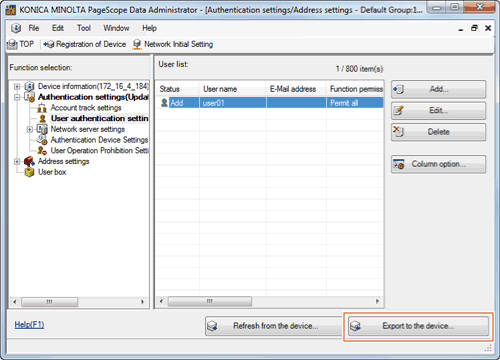This screenshot has width=500, height=360.
Task: Click the Registration of Device icon
Action: pyautogui.click(x=49, y=44)
